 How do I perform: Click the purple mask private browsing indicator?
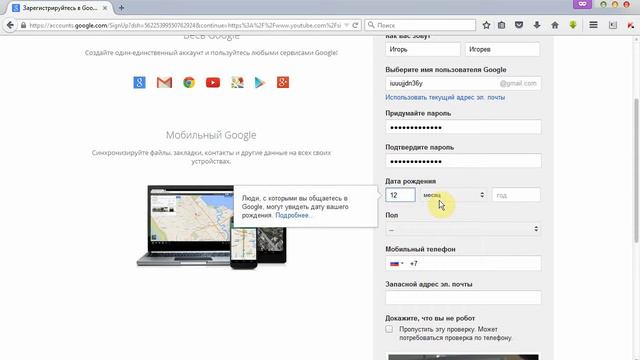tap(582, 4)
